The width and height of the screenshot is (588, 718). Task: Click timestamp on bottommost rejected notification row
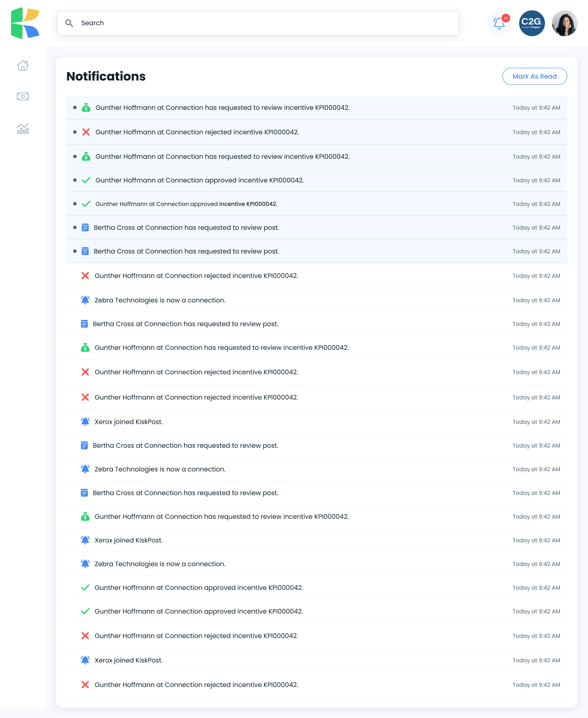(x=536, y=685)
